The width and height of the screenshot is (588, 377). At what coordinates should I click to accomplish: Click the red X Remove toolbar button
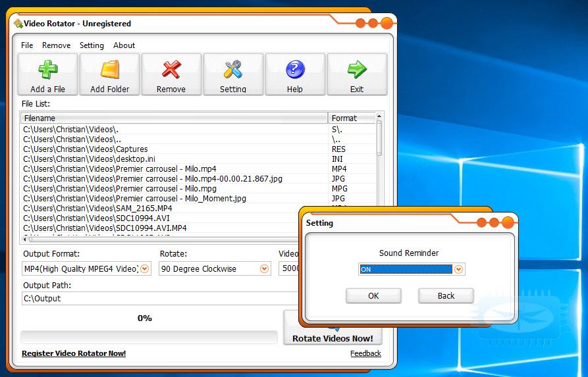pos(171,74)
